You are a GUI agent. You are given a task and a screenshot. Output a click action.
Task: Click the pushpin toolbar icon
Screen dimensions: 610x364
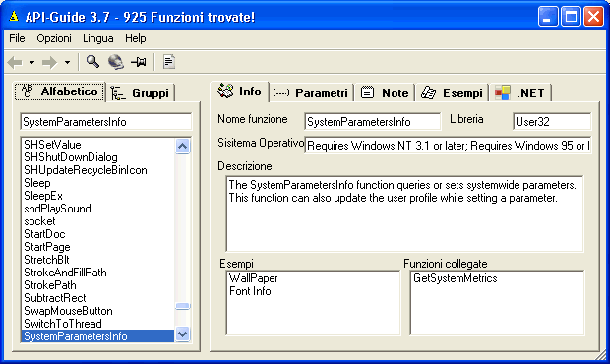point(139,62)
